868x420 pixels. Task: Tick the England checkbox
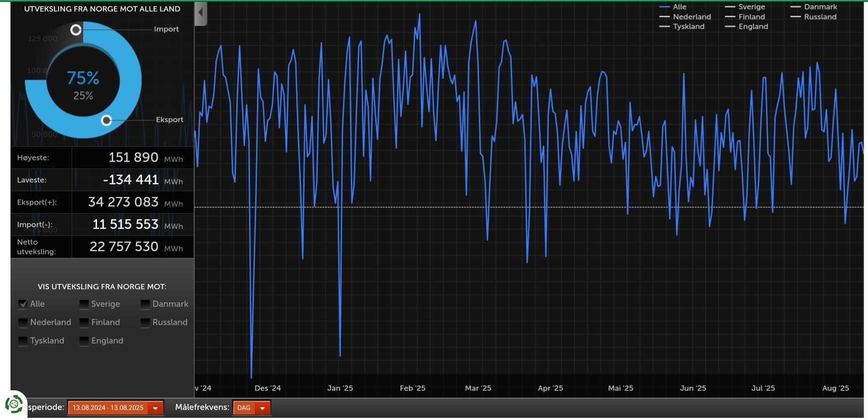84,341
